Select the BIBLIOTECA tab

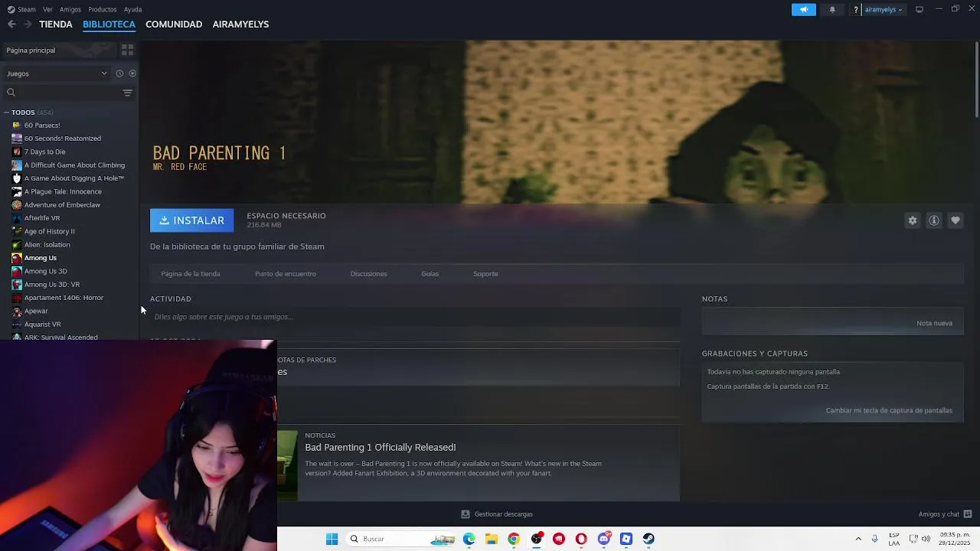[109, 24]
